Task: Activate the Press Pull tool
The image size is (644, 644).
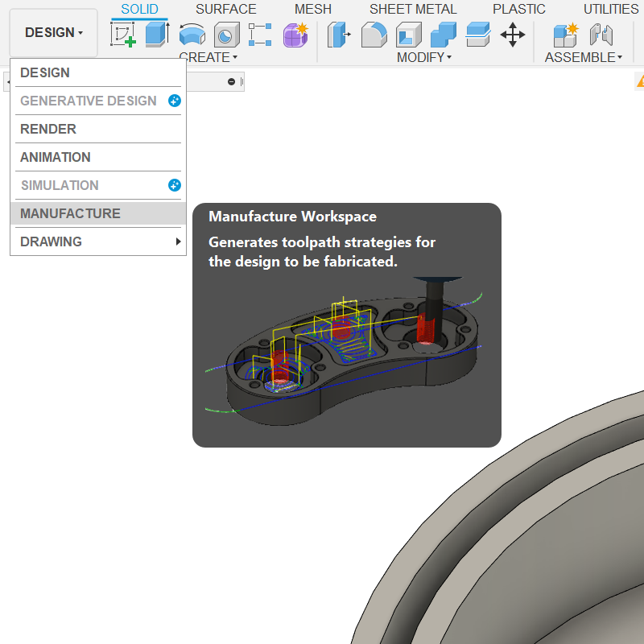Action: pyautogui.click(x=339, y=33)
